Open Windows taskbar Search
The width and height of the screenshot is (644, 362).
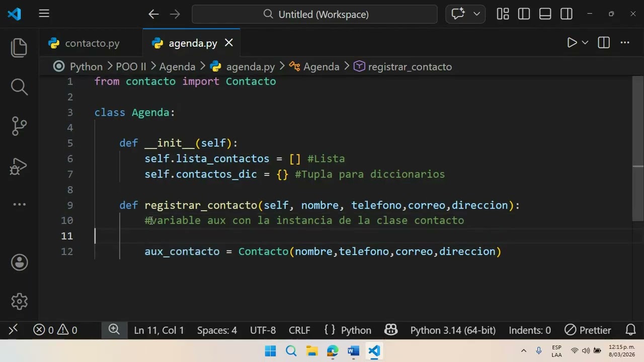[291, 351]
